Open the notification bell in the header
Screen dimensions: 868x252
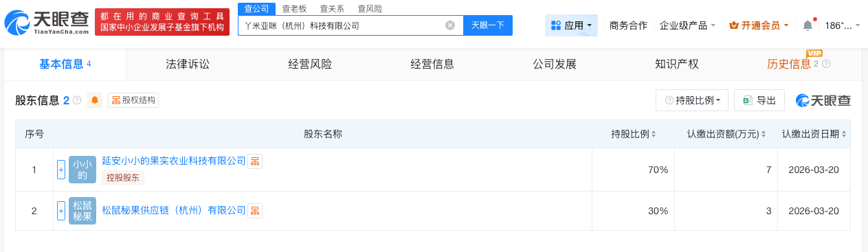[808, 25]
